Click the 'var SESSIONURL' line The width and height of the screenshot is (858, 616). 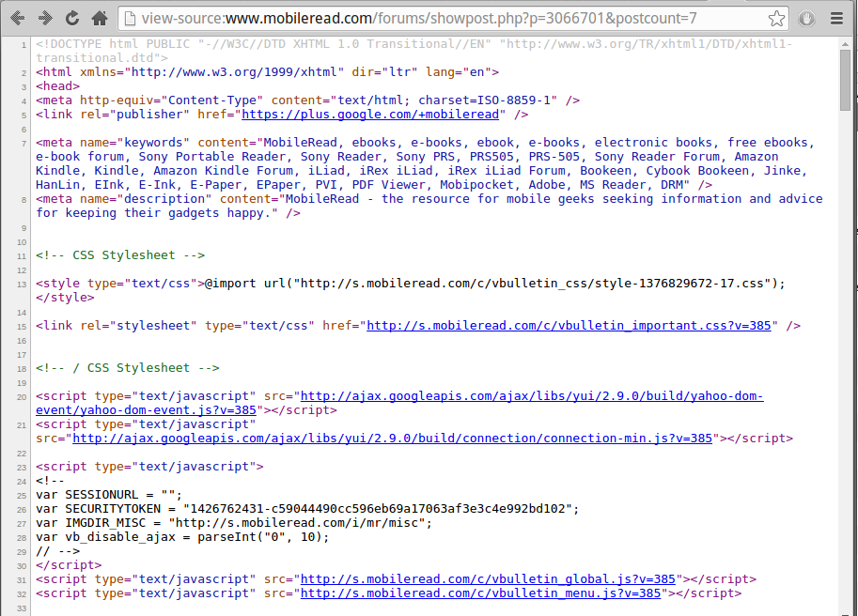[109, 495]
